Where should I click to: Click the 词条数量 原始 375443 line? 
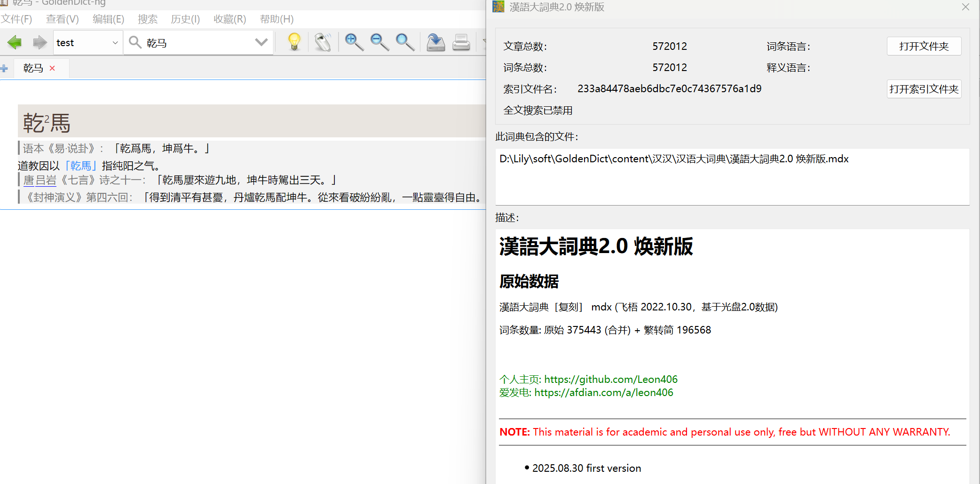coord(605,330)
